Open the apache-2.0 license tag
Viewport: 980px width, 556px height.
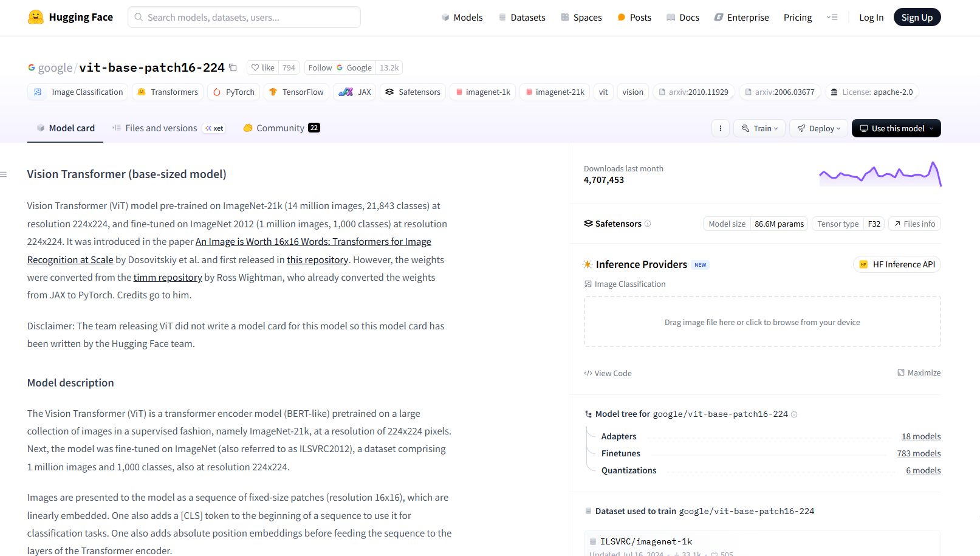point(871,92)
